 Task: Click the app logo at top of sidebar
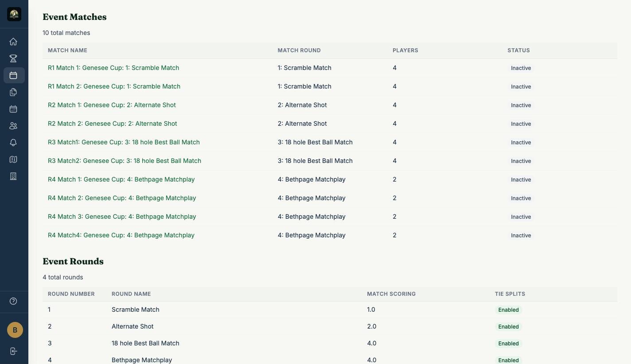point(14,14)
